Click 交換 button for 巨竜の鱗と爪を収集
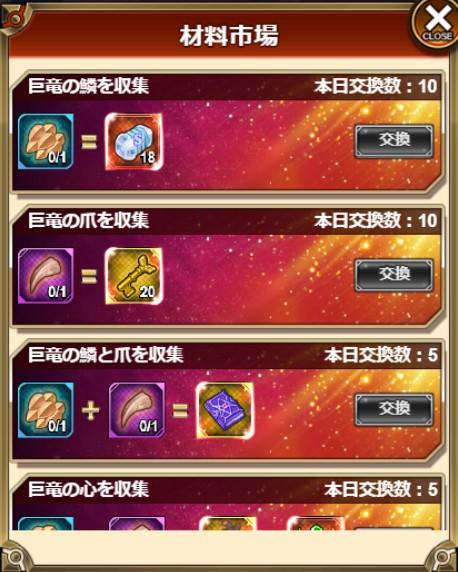This screenshot has height=572, width=458. (394, 410)
